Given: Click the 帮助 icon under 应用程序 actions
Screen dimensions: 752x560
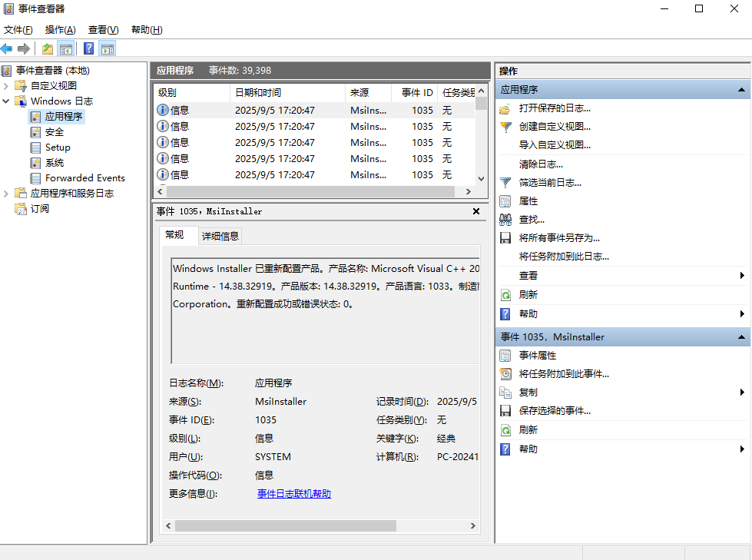Looking at the screenshot, I should click(505, 314).
